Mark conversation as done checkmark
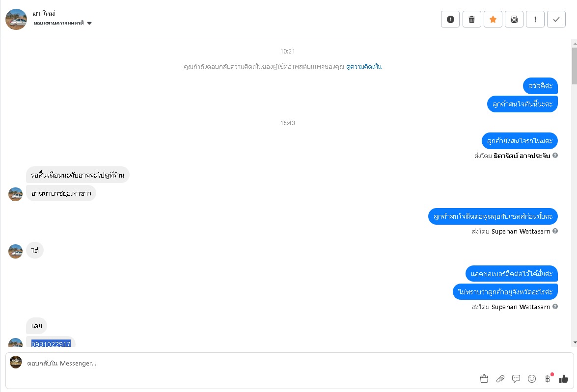 point(556,20)
